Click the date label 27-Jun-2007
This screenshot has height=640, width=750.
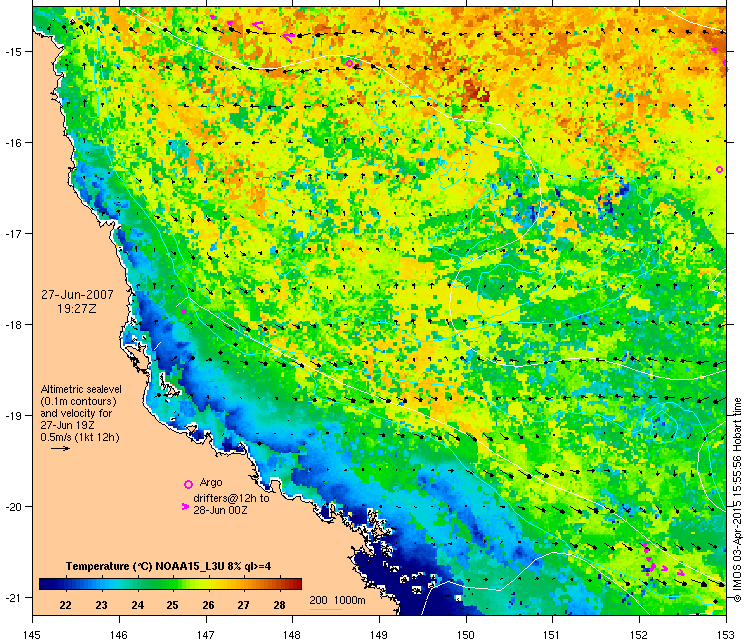(x=77, y=295)
